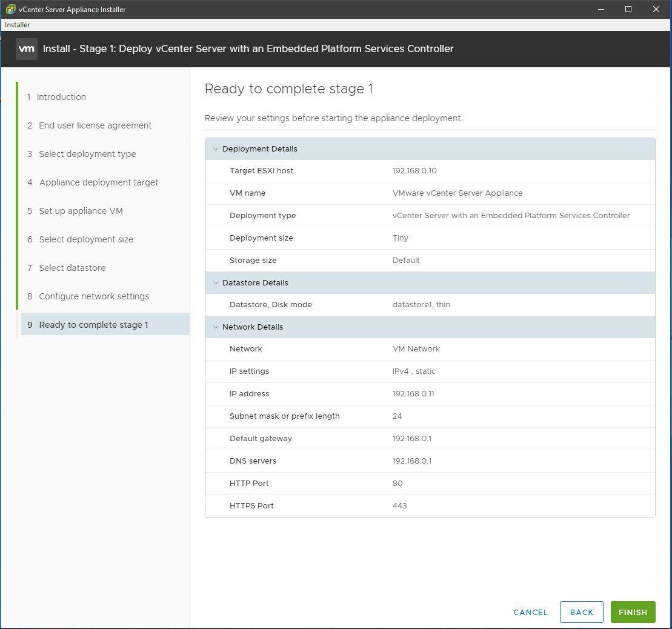Click the CANCEL link
The height and width of the screenshot is (629, 672).
point(530,612)
